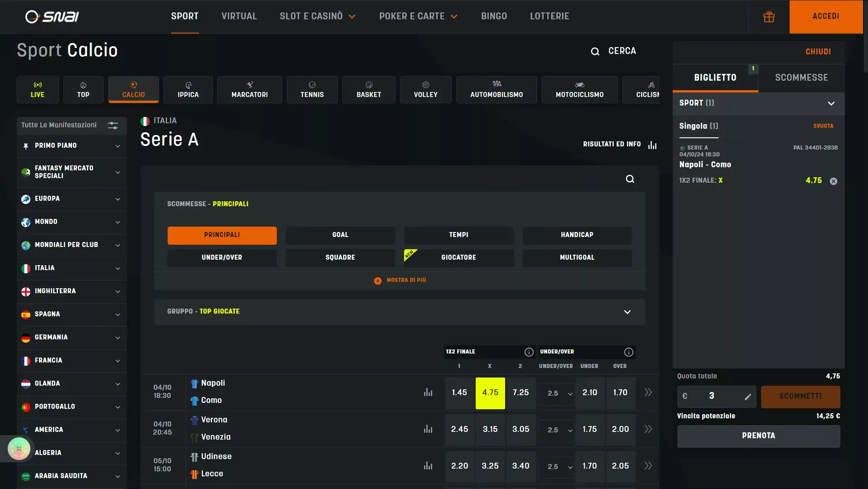This screenshot has width=868, height=489.
Task: Collapse the SPORT section in the bet slip
Action: [832, 103]
